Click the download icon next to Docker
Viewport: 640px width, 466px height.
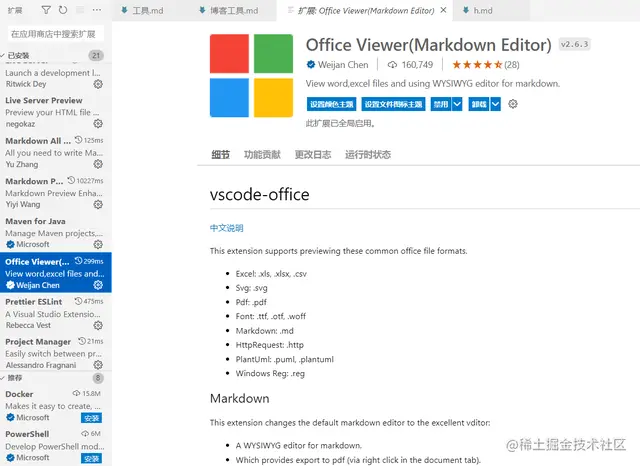click(76, 393)
